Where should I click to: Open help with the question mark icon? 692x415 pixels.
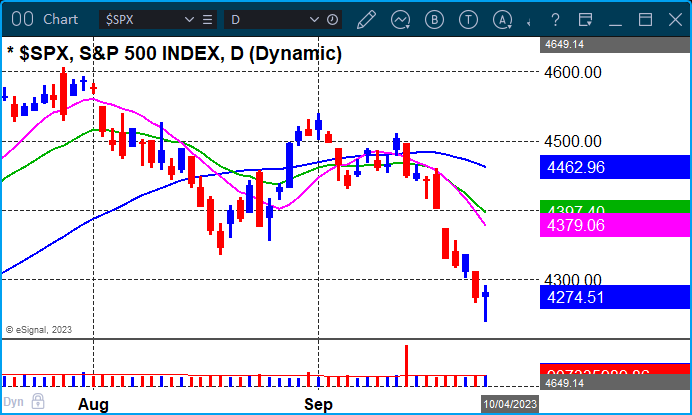pyautogui.click(x=555, y=20)
